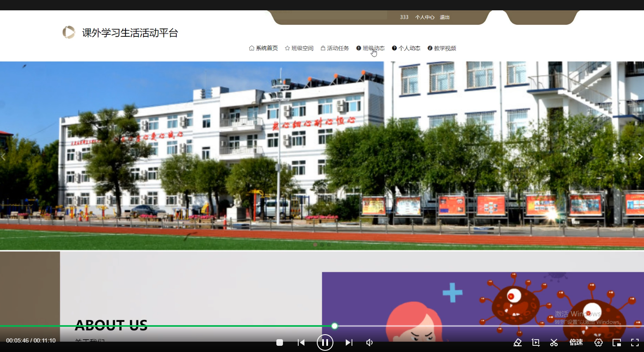Click the ABOUT US heading
644x352 pixels.
(111, 326)
